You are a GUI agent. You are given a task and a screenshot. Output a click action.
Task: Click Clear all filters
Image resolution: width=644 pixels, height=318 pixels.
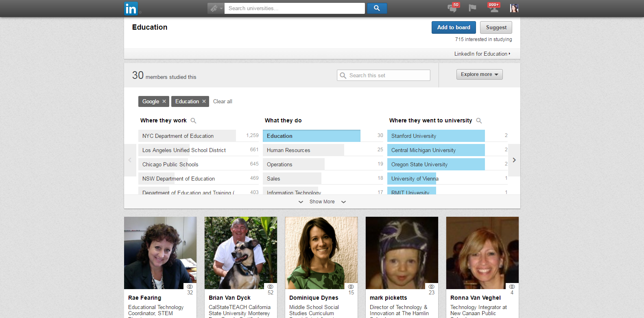[x=223, y=101]
